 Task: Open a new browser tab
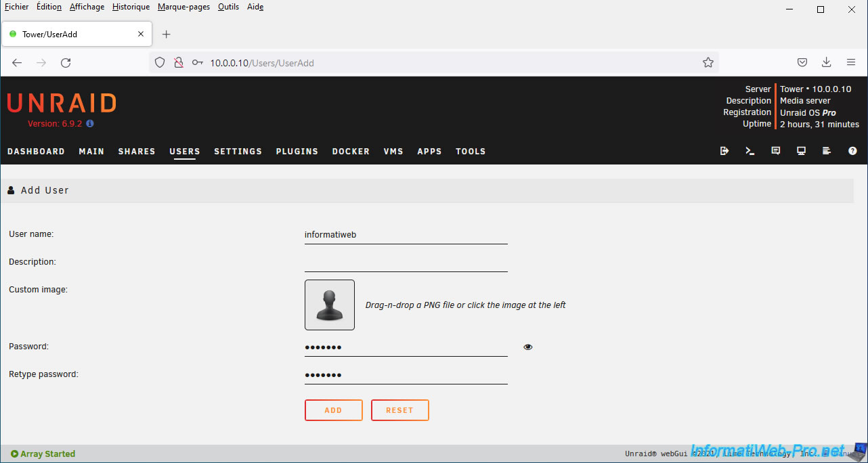coord(167,34)
